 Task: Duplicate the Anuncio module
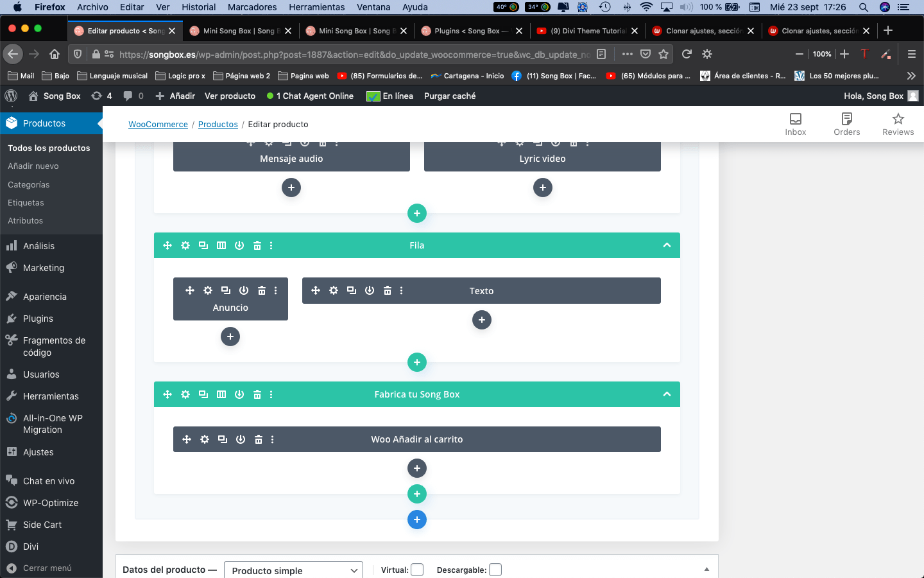click(226, 290)
